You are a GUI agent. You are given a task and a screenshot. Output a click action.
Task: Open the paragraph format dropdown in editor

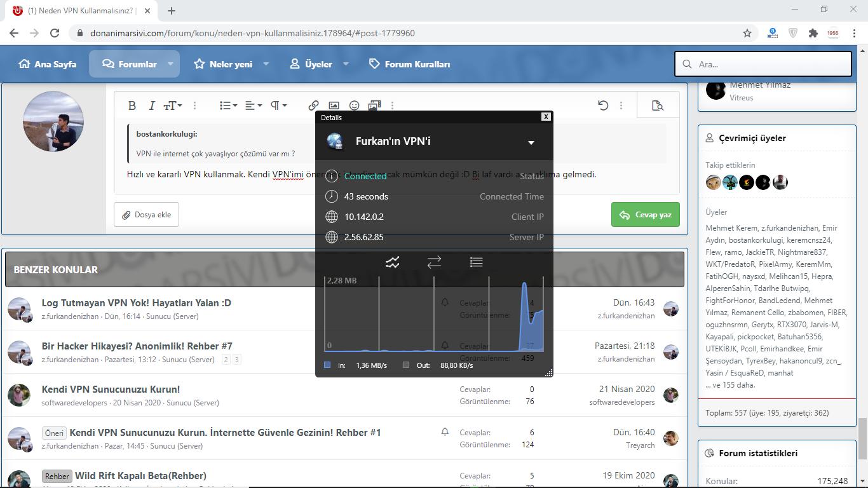tap(279, 105)
